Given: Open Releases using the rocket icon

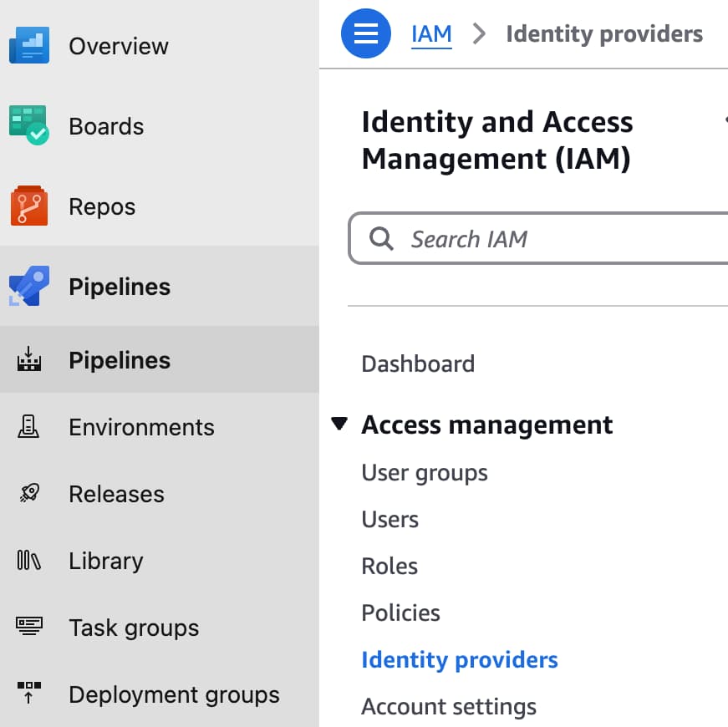Looking at the screenshot, I should (x=29, y=494).
